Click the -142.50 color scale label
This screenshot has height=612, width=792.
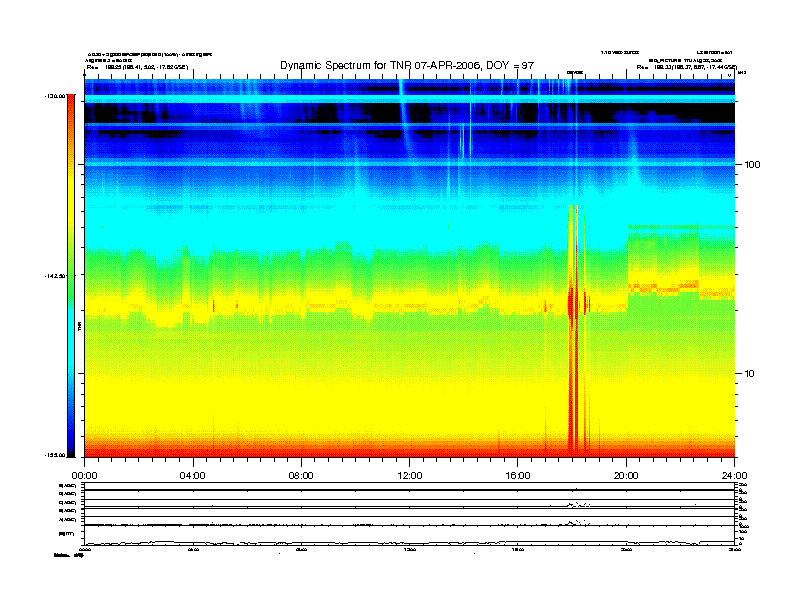(x=55, y=276)
